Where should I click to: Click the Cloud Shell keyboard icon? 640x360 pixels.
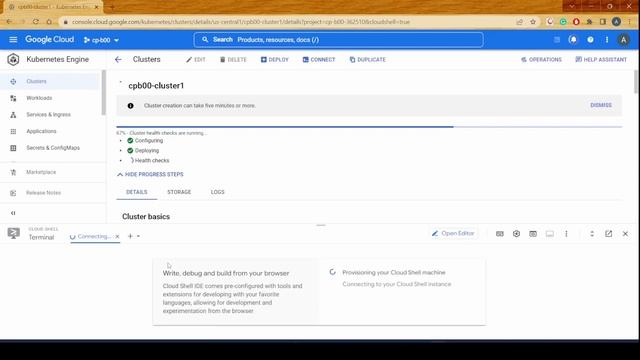[500, 234]
